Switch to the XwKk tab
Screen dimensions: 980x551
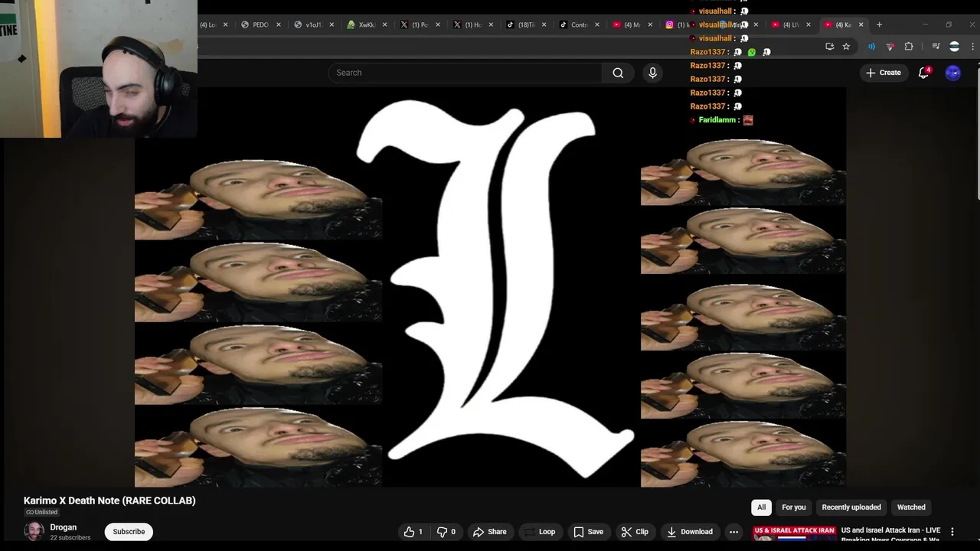click(x=367, y=24)
